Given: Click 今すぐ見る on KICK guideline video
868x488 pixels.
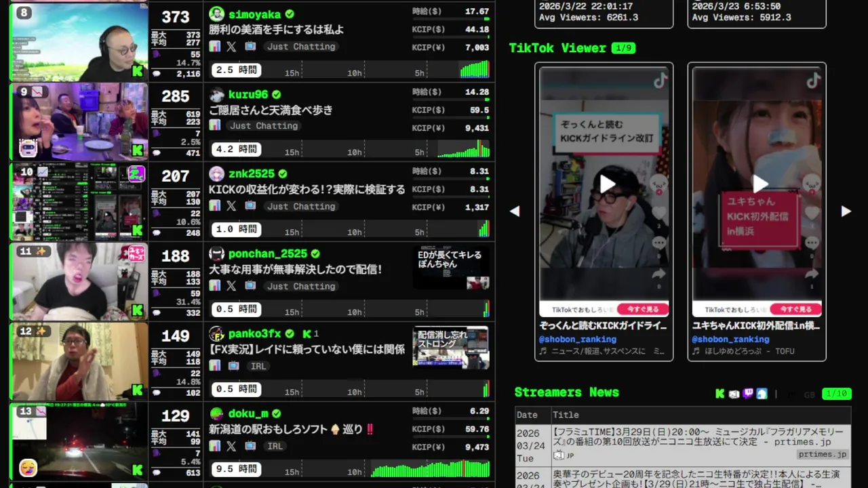Looking at the screenshot, I should 643,309.
